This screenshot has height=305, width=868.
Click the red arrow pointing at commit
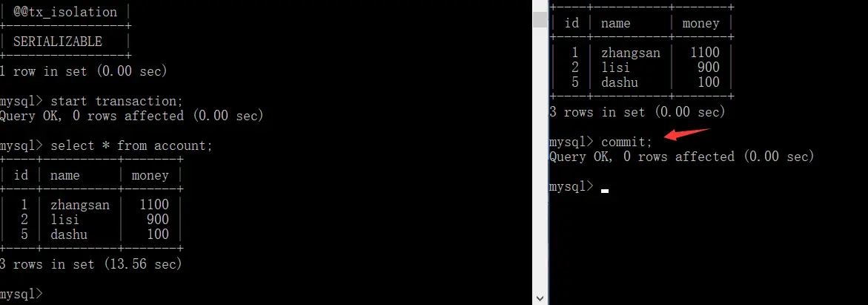point(686,135)
